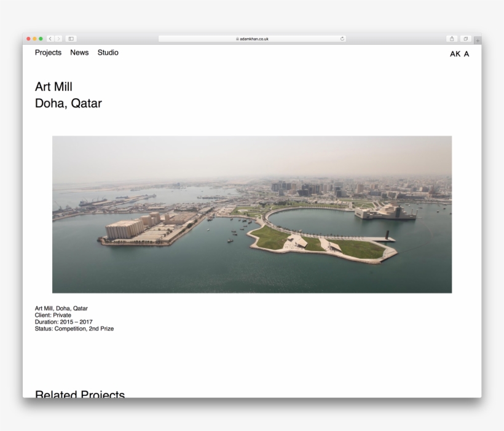The width and height of the screenshot is (504, 431).
Task: Click the Related Projects heading
Action: click(80, 394)
